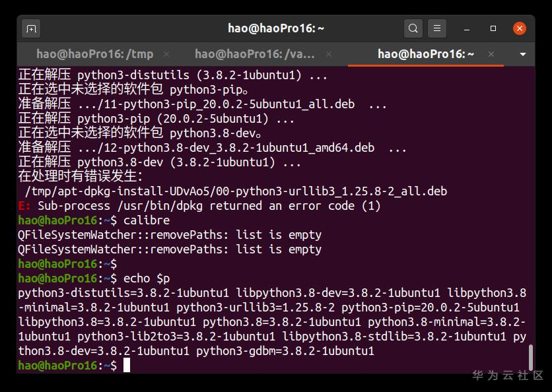Close the /tmp tab
Viewport: 552px width, 392px height.
tap(166, 54)
